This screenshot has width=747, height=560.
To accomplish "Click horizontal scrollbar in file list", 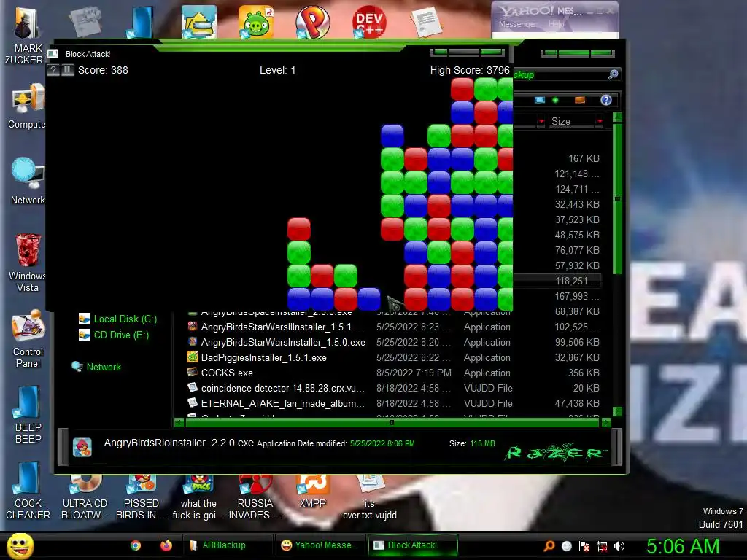I will coord(392,422).
